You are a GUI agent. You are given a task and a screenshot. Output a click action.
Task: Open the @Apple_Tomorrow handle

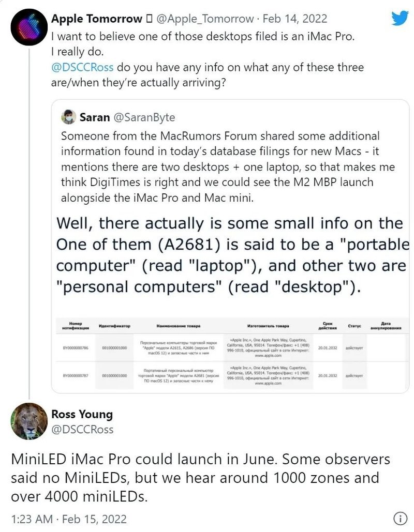click(205, 19)
